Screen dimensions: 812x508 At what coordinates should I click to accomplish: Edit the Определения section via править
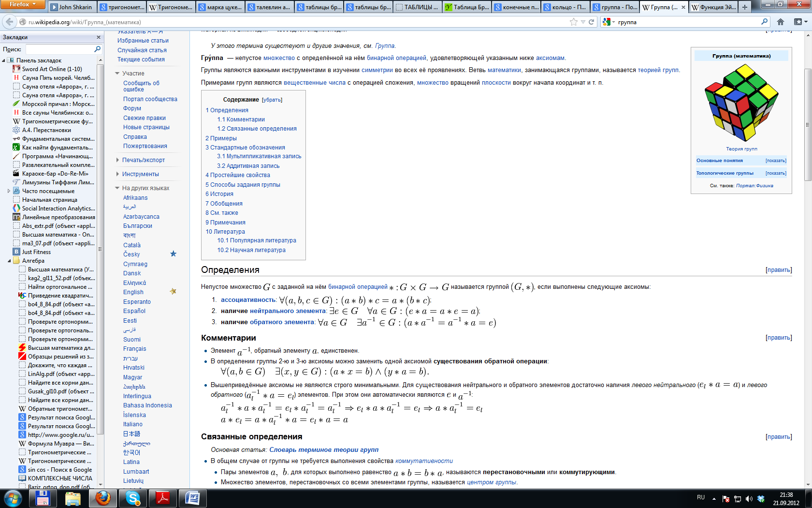point(779,270)
